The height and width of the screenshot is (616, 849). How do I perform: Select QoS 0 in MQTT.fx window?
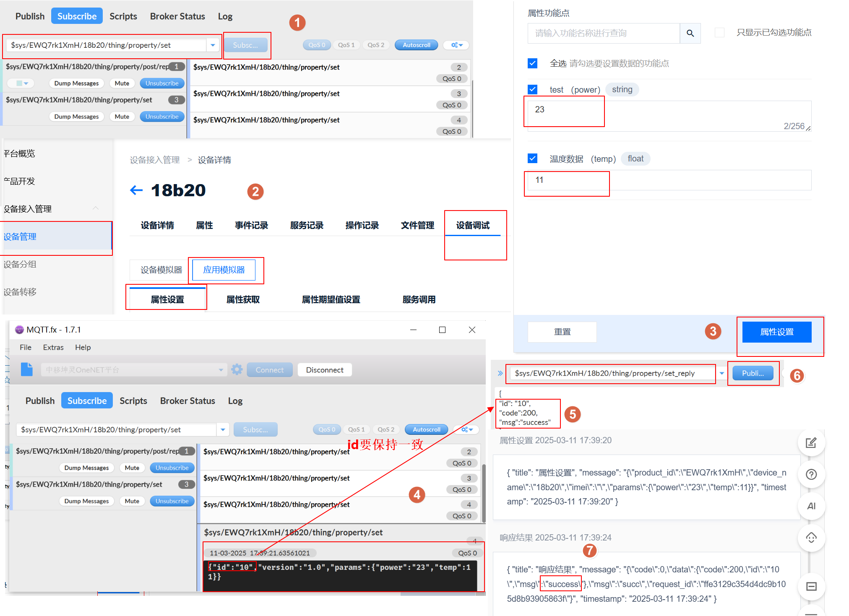tap(327, 429)
